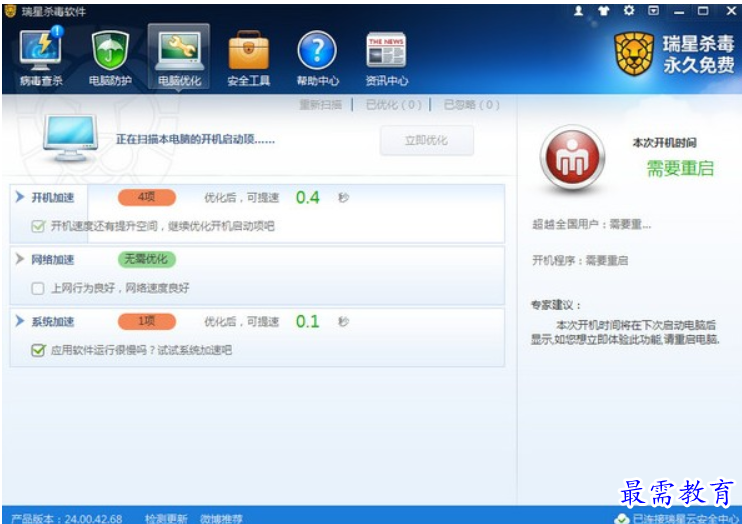Open the 安全工具 toolbox
Viewport: 742px width, 524px height.
tap(248, 58)
